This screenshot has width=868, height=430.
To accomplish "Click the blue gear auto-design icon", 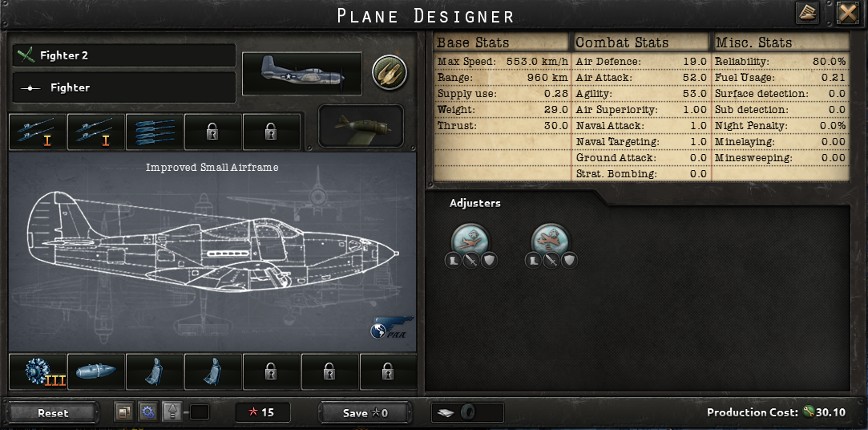I will pyautogui.click(x=147, y=412).
